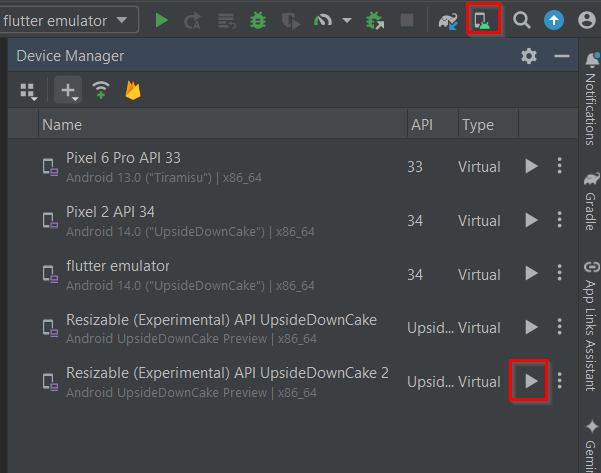Open the group-by grid dropdown
Viewport: 601px width, 473px height.
pos(29,92)
